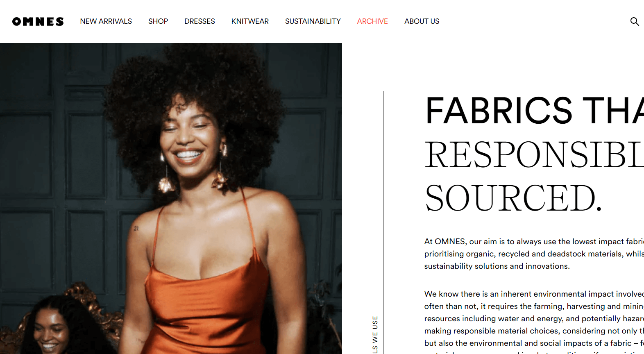Screen dimensions: 644x354
Task: Open the About Us page
Action: coord(422,21)
